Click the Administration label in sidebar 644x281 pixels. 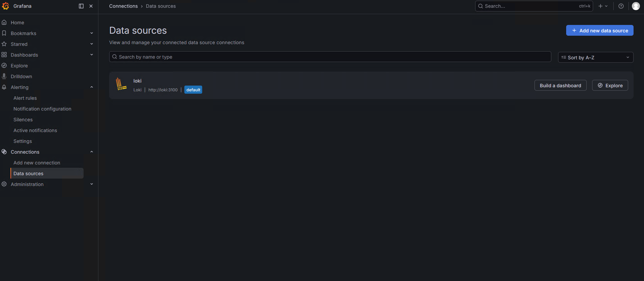click(x=27, y=184)
